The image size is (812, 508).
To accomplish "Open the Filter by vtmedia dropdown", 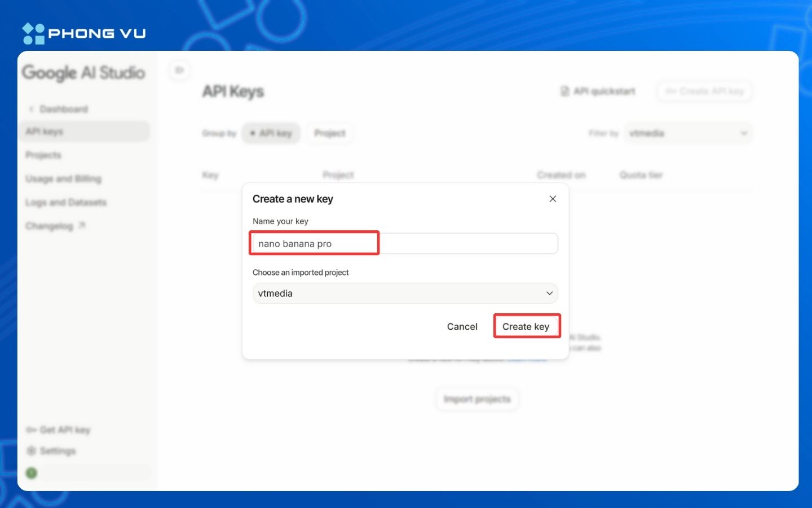I will [x=688, y=133].
